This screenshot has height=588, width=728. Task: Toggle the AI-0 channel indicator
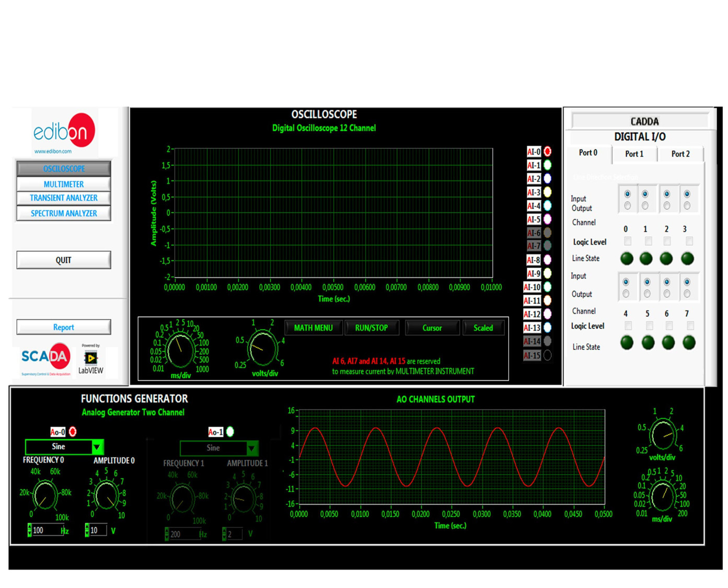click(x=547, y=151)
